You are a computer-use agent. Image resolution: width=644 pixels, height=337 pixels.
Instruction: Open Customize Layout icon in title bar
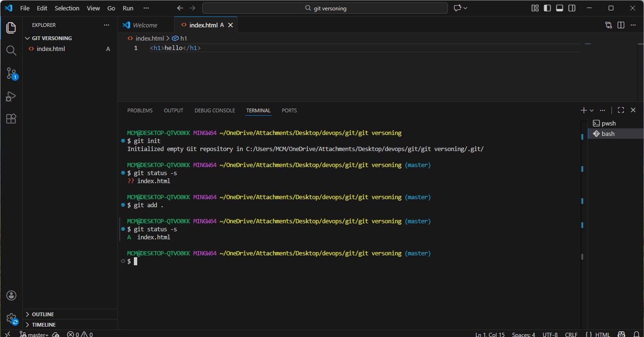tap(535, 8)
